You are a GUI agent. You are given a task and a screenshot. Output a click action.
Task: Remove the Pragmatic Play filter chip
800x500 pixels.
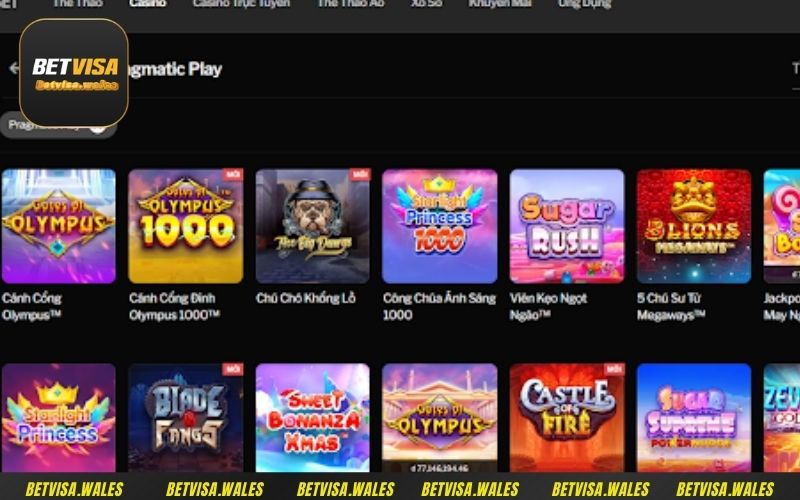tap(98, 126)
